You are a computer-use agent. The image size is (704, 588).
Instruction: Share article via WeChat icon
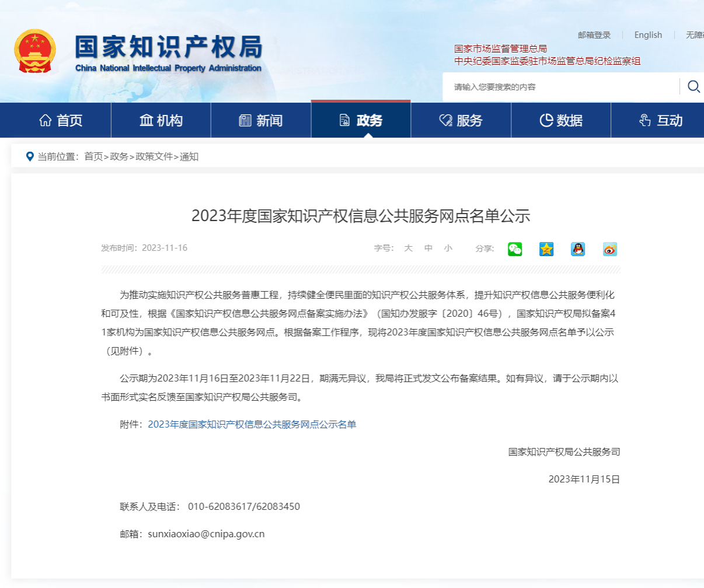click(515, 249)
